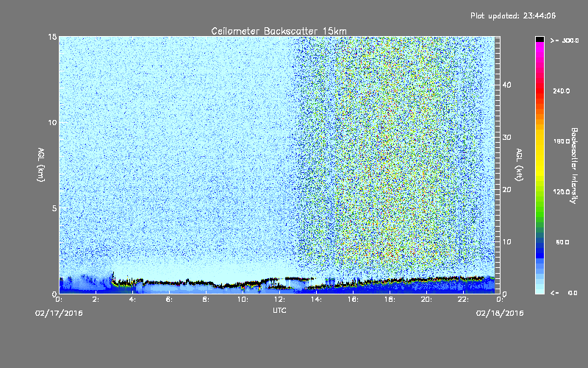Click the "10" tick on the kft axis

click(x=506, y=242)
